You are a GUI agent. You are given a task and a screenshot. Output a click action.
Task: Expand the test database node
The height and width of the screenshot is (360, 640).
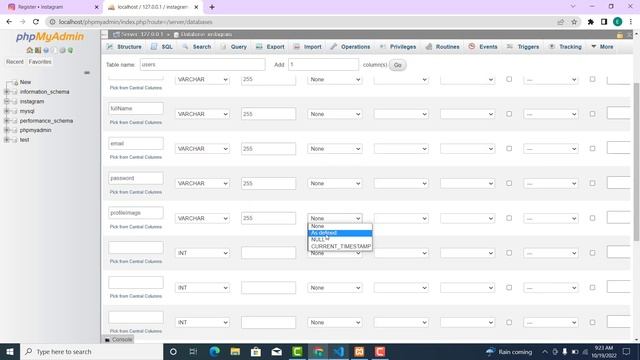click(x=7, y=140)
